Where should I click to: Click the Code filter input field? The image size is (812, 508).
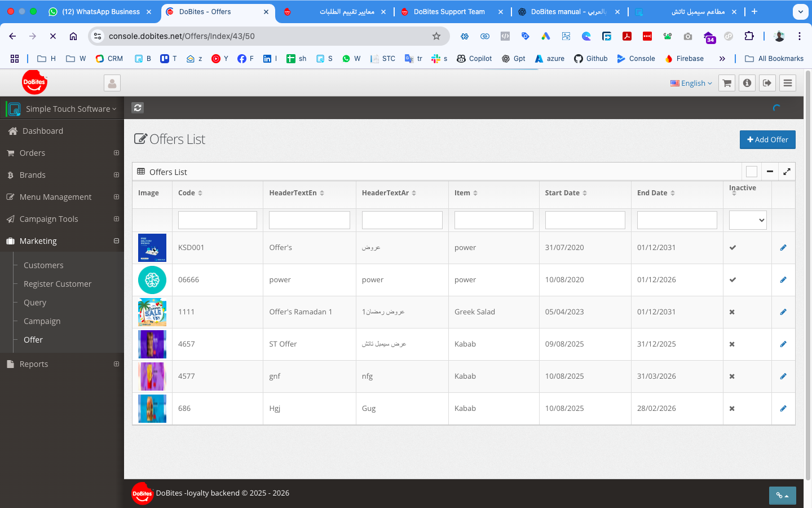pyautogui.click(x=217, y=220)
